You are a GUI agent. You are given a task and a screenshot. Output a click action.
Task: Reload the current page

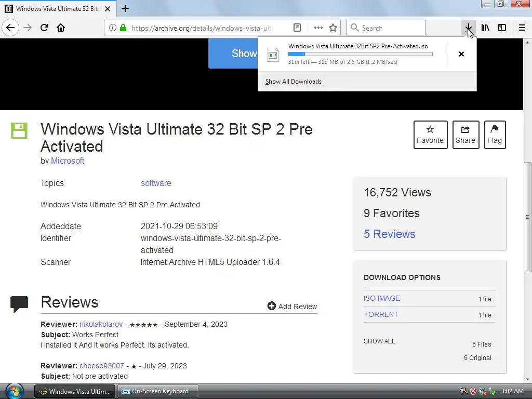coord(44,28)
